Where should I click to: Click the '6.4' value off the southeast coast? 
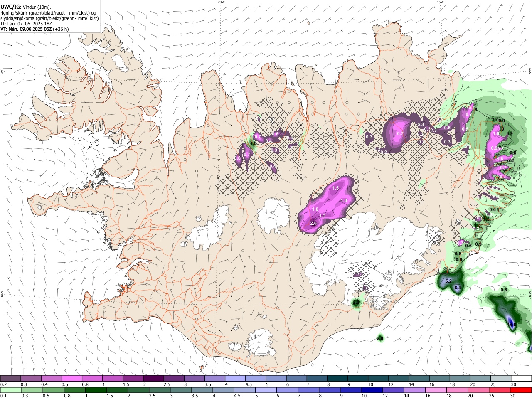tap(458, 288)
